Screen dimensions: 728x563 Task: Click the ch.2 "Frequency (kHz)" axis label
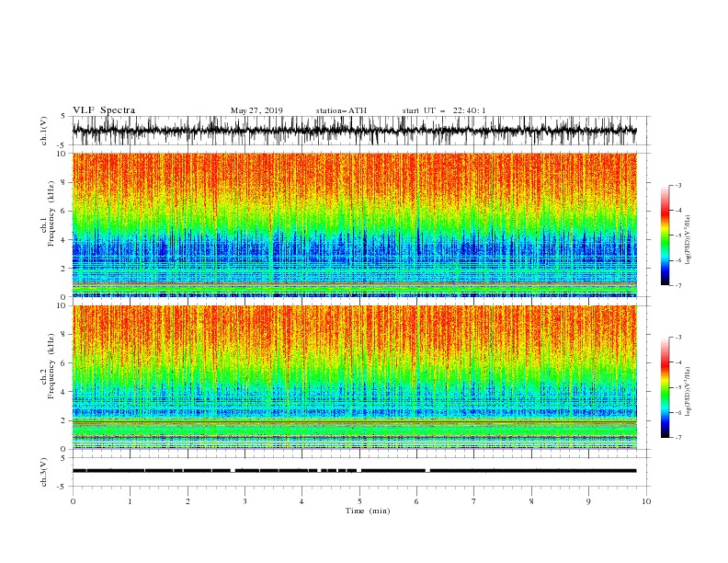51,366
